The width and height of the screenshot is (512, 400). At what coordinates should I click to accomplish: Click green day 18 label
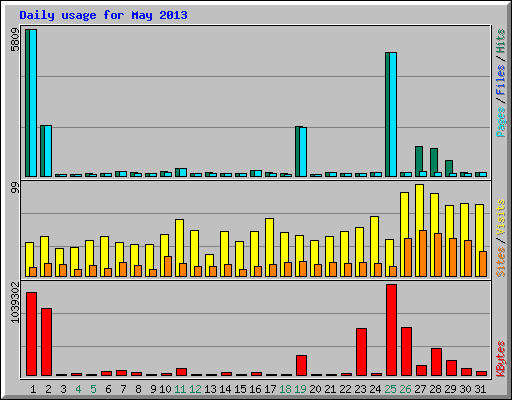point(285,389)
